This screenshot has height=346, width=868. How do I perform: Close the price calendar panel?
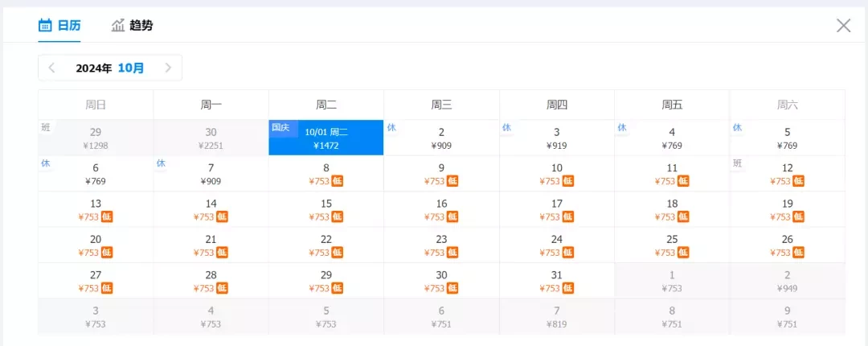(x=843, y=26)
